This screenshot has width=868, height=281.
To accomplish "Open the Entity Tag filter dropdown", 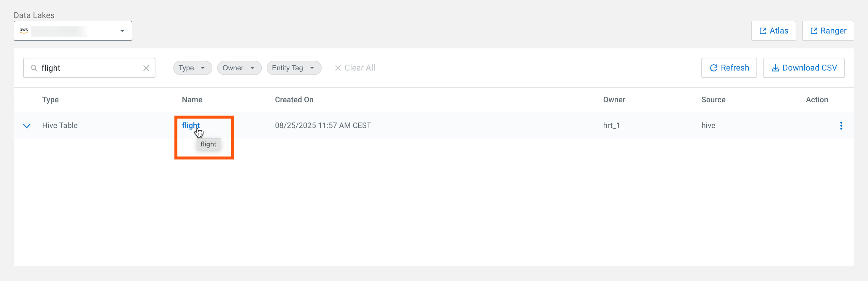I will [293, 68].
